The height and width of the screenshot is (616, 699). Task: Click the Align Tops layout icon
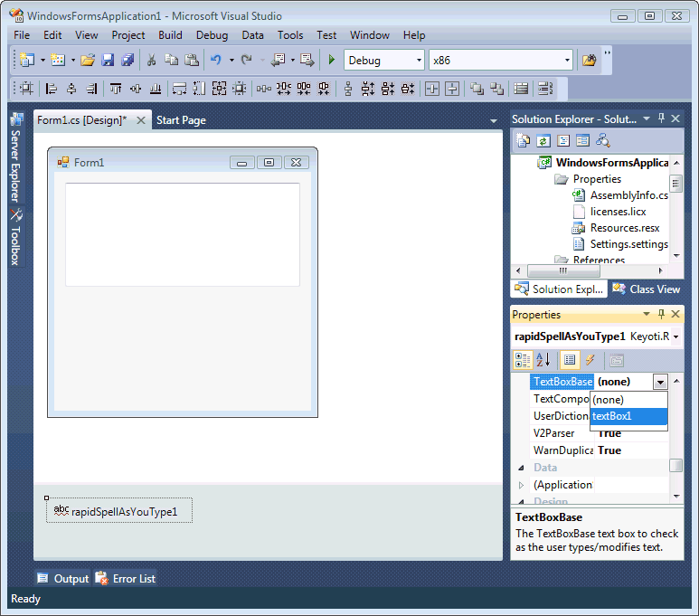tap(116, 89)
